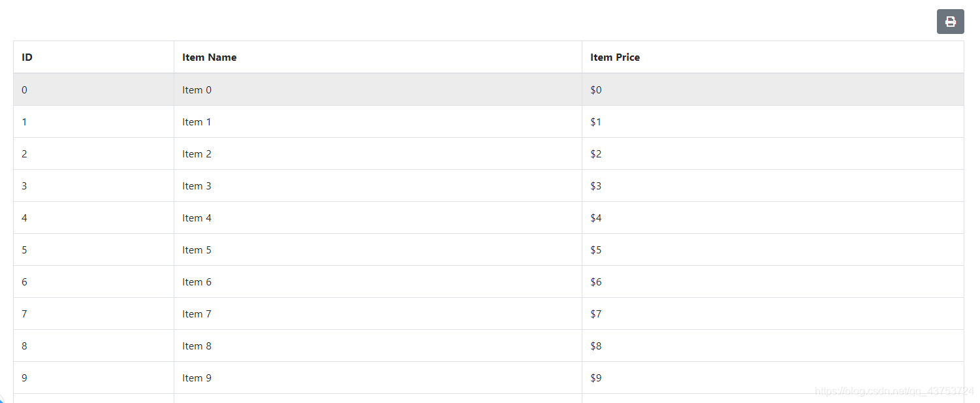Pick the Item 4 name cell
Screen dimensions: 980x403
point(378,218)
